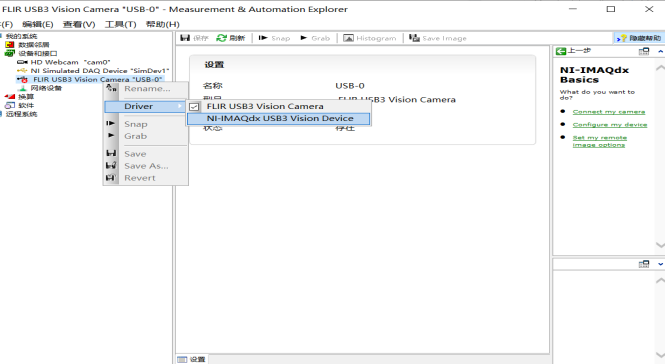
Task: Select the 设备和接口 tree node
Action: coord(38,53)
